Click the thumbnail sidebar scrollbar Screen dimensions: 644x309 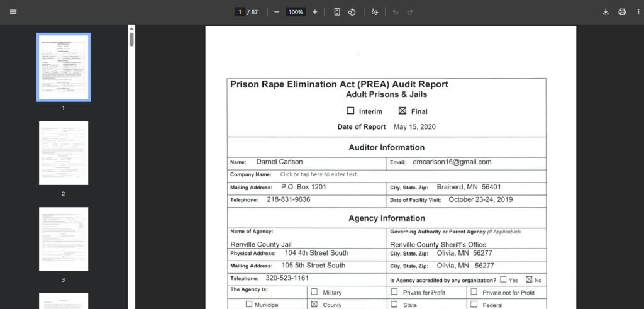(x=131, y=40)
